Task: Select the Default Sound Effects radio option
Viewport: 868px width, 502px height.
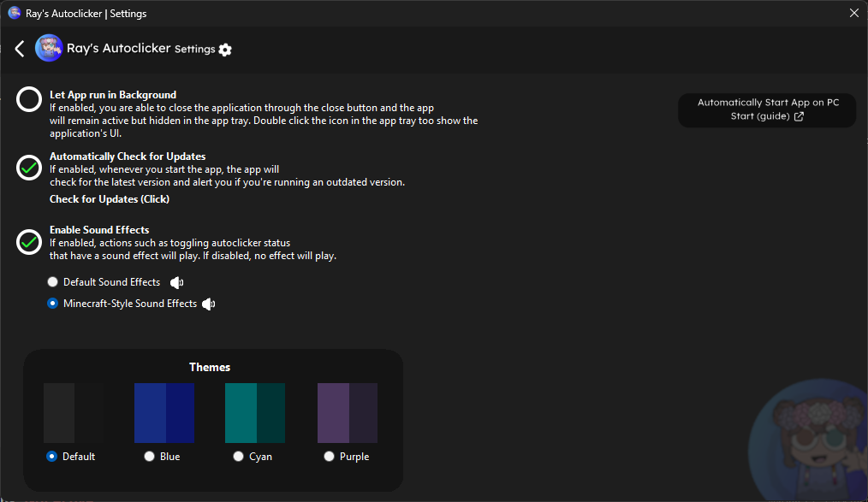Action: [52, 282]
